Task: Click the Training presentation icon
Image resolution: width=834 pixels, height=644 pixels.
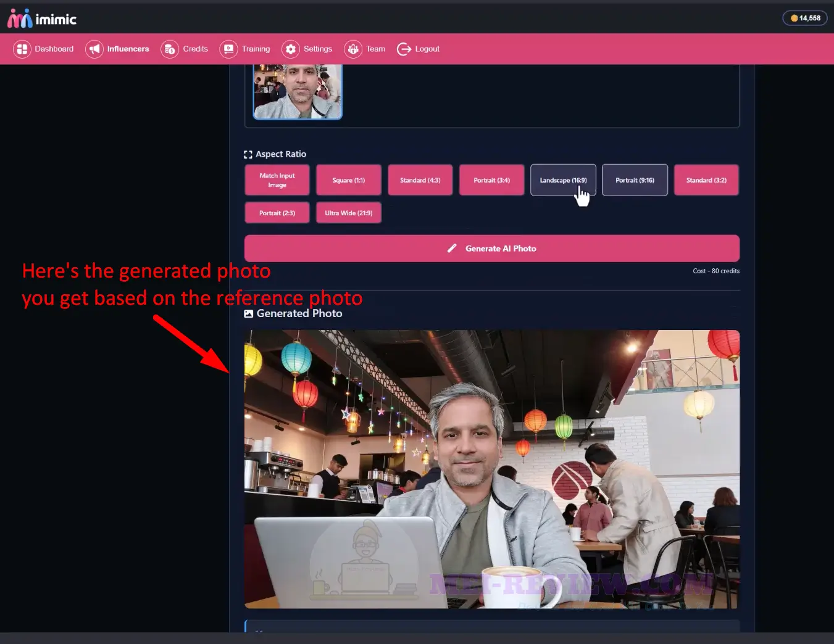Action: [228, 49]
